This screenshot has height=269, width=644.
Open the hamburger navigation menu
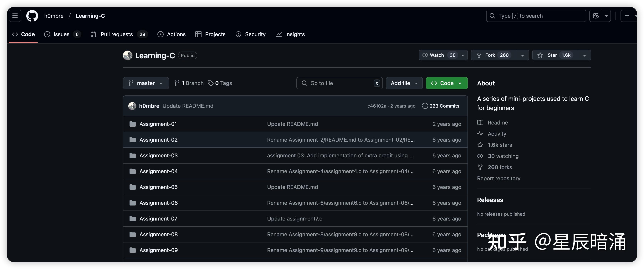tap(15, 16)
